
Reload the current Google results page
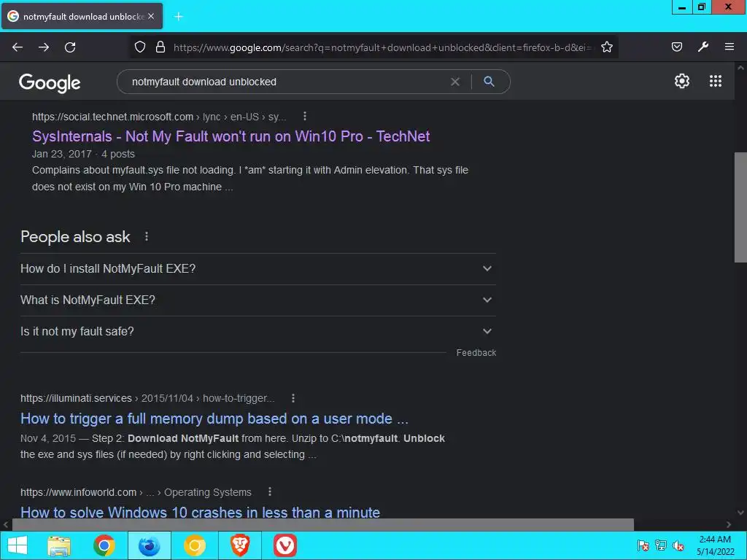click(x=70, y=47)
